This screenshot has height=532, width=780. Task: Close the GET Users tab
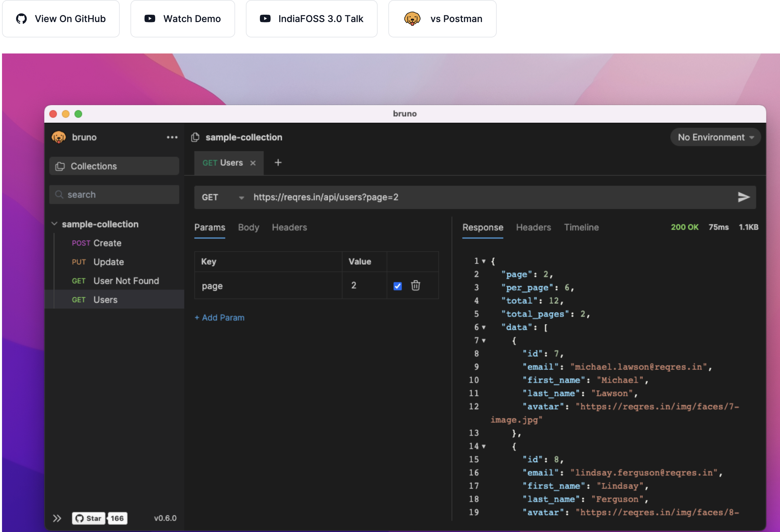click(253, 163)
